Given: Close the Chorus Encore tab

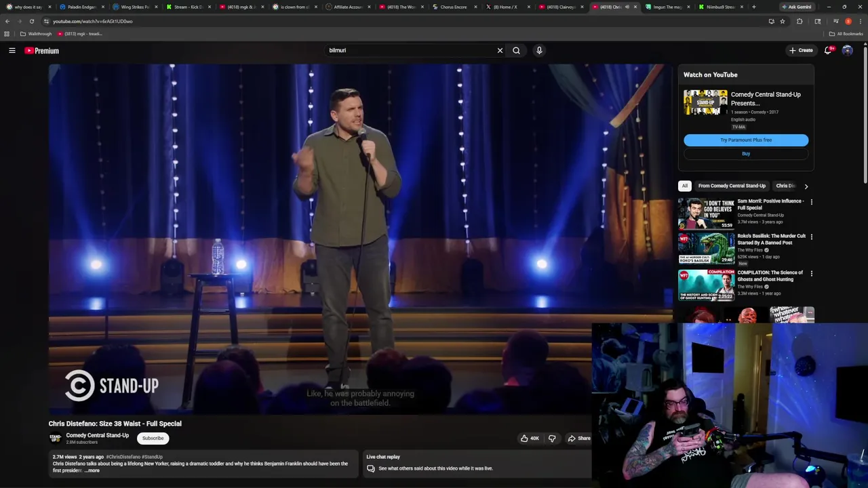Looking at the screenshot, I should [x=475, y=7].
